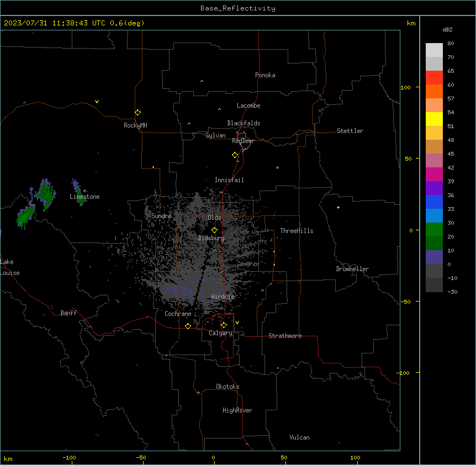Click the Lacombe label
The width and height of the screenshot is (476, 465).
click(248, 105)
